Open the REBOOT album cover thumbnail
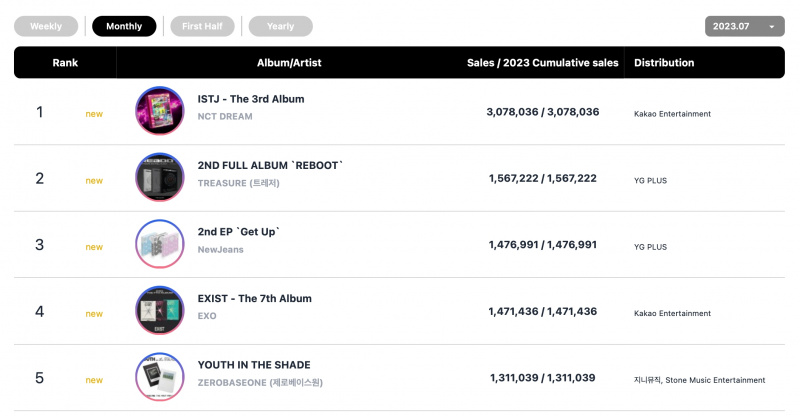 click(x=160, y=177)
